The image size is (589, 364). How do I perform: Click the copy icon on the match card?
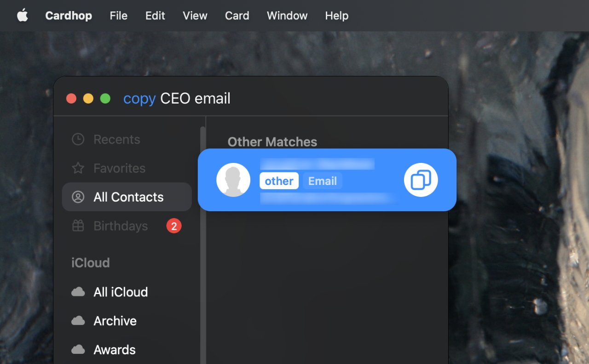pyautogui.click(x=421, y=180)
